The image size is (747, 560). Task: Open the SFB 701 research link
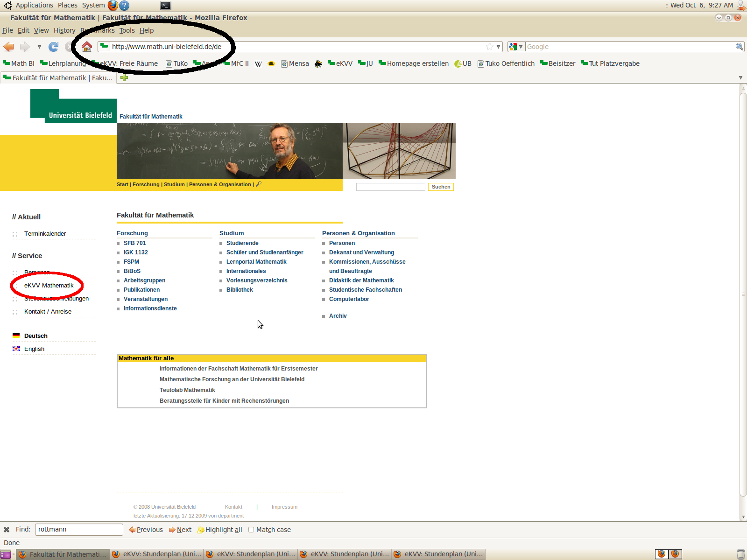(x=135, y=243)
